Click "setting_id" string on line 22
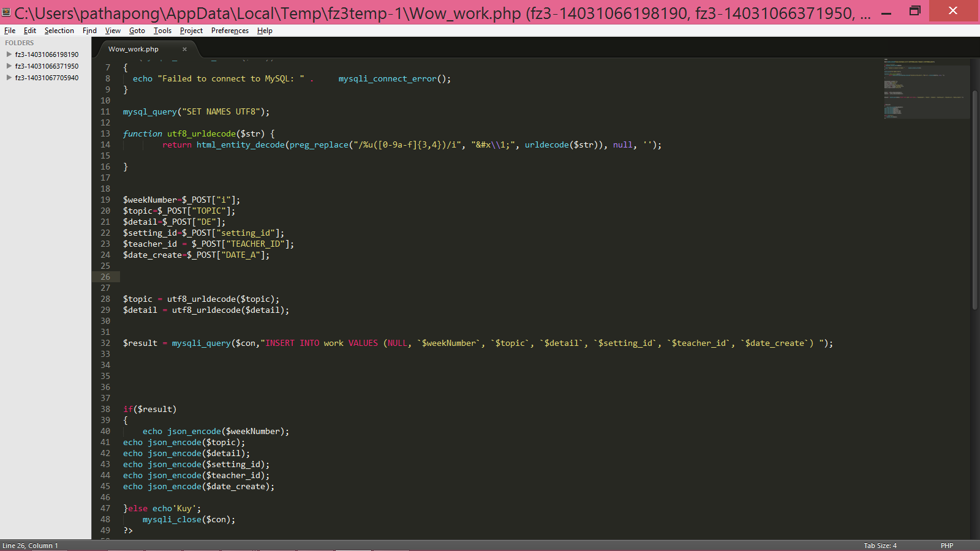 click(245, 233)
